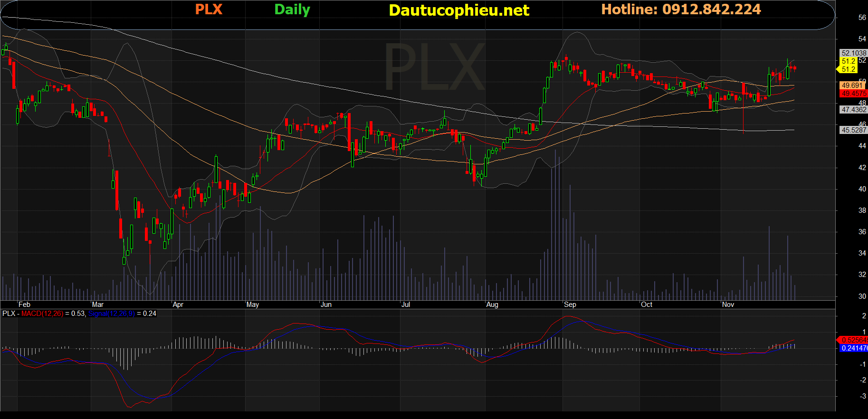This screenshot has width=868, height=419.
Task: Click the green Daily interval label
Action: [292, 10]
